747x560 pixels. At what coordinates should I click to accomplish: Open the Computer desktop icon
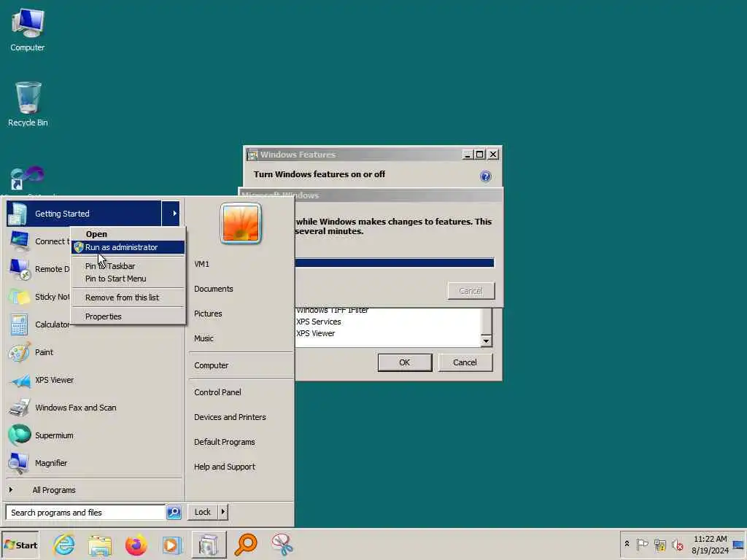pos(28,29)
